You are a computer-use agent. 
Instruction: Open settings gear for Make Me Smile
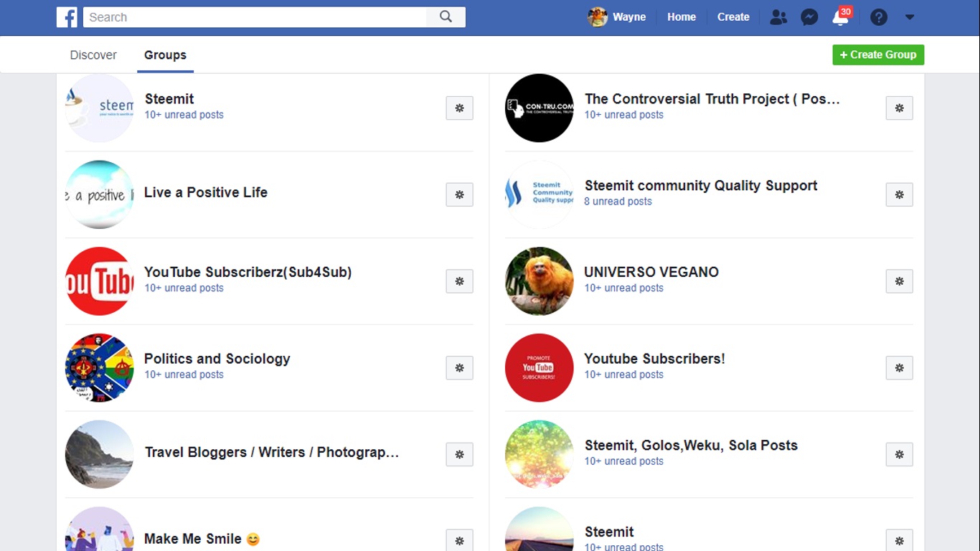tap(459, 540)
